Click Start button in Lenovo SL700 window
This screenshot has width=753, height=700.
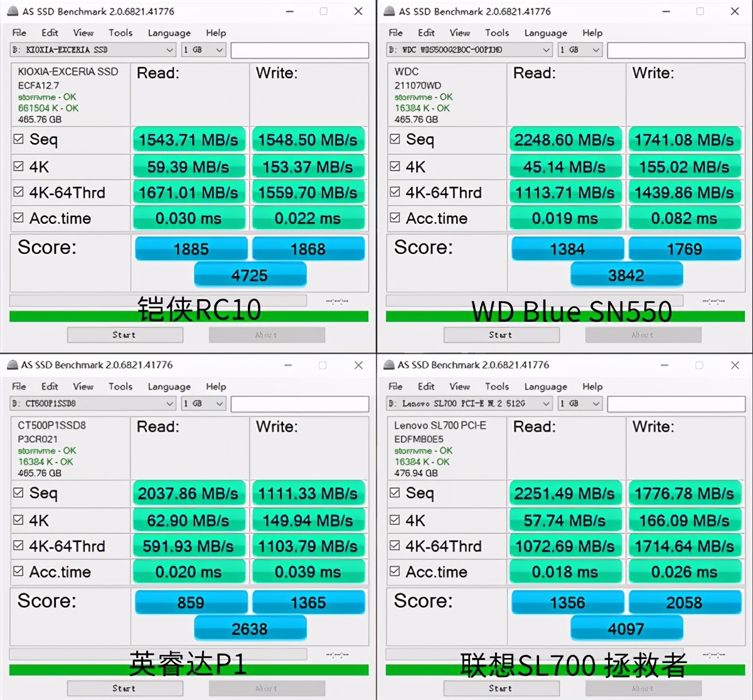click(x=501, y=688)
